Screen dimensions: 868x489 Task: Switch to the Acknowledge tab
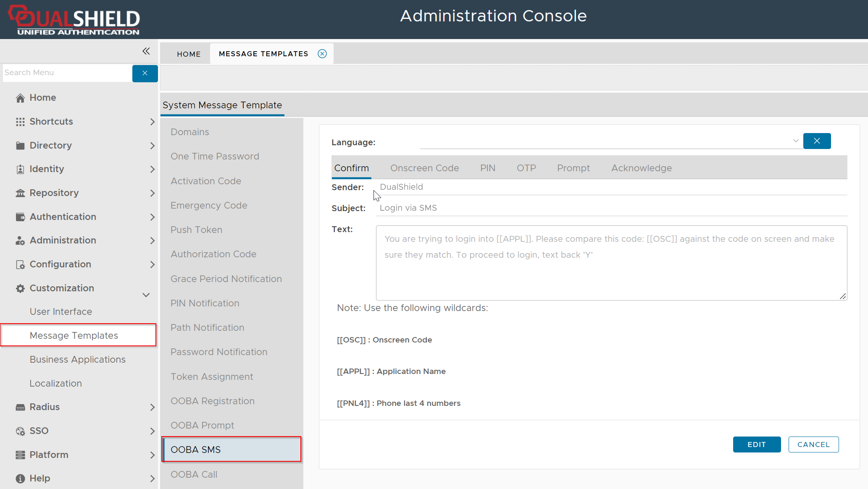pyautogui.click(x=641, y=168)
